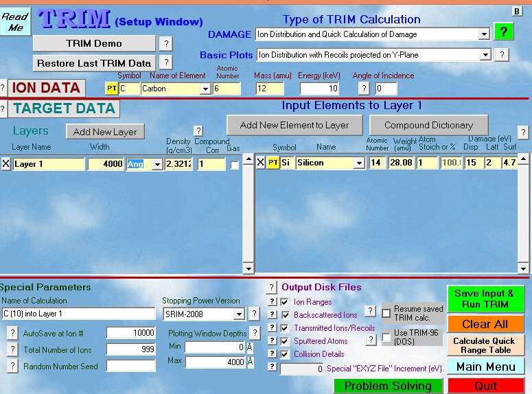This screenshot has width=532, height=394.
Task: Return to the Main Menu
Action: [x=485, y=367]
